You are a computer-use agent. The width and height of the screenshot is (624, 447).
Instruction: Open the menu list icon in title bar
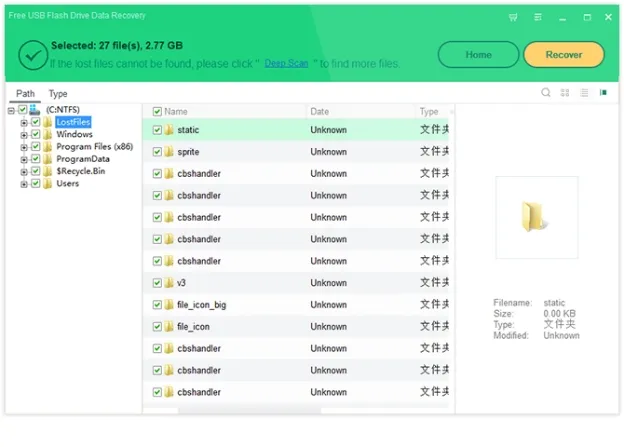coord(538,17)
